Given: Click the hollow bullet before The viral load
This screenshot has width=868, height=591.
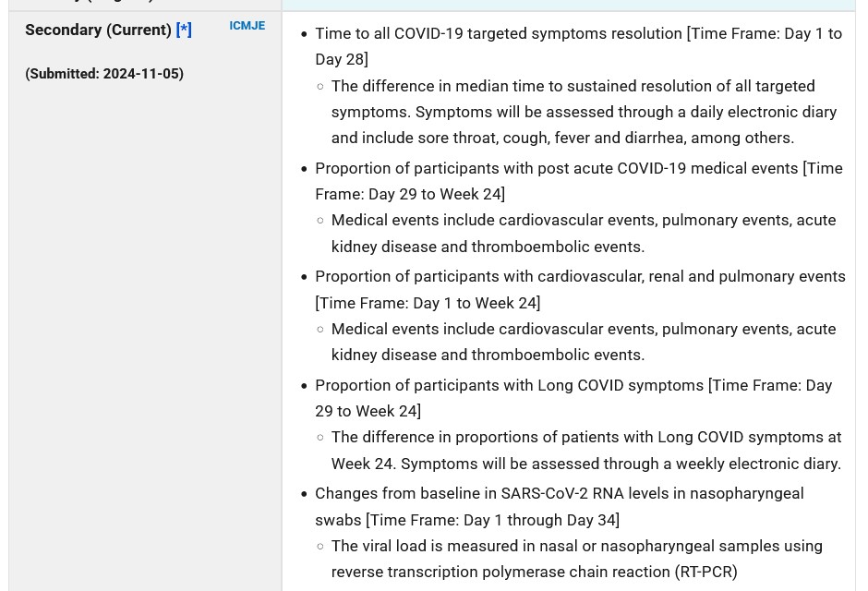Looking at the screenshot, I should (320, 547).
